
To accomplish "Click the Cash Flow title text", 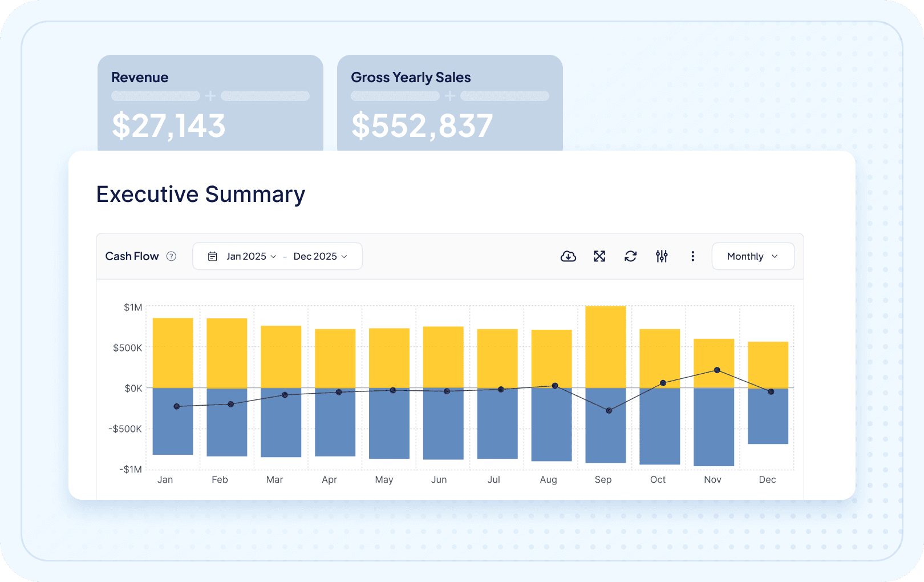I will pos(132,256).
